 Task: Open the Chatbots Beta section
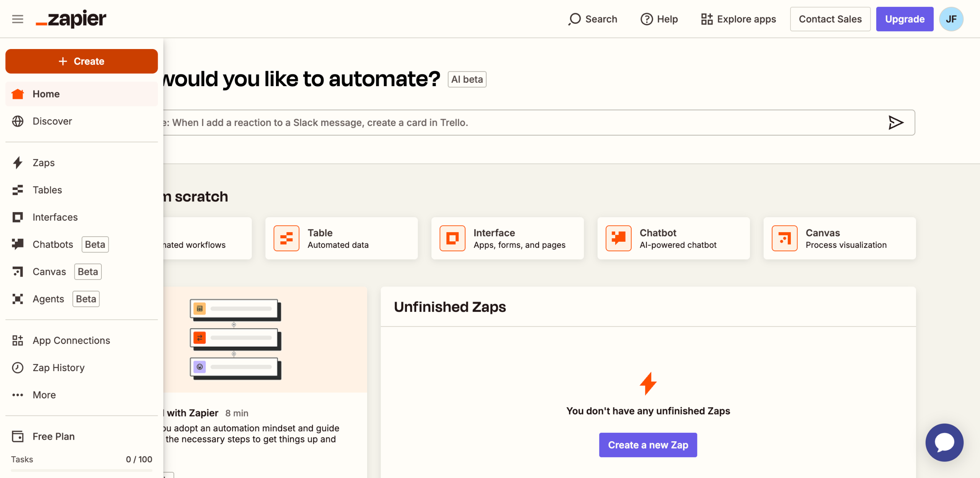pyautogui.click(x=52, y=244)
